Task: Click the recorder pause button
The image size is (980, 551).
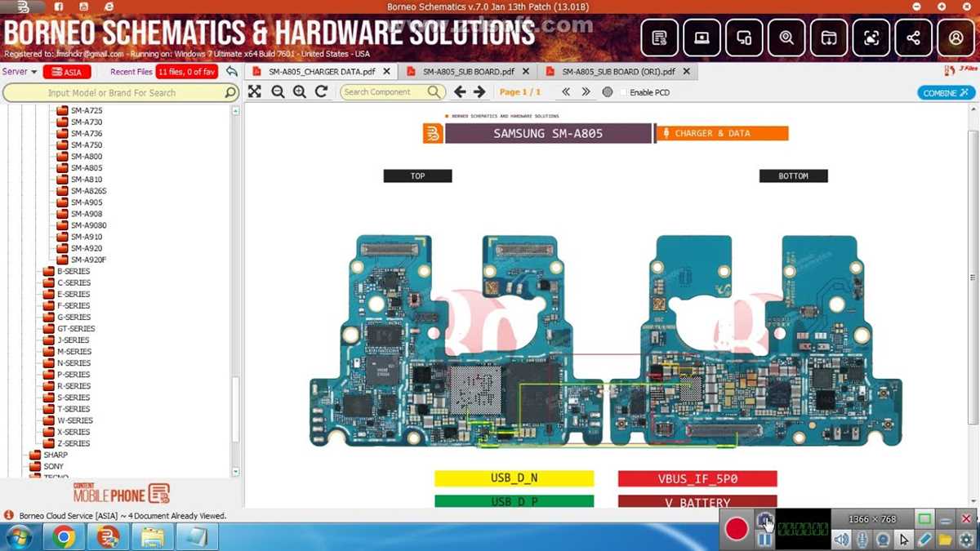Action: coord(764,540)
